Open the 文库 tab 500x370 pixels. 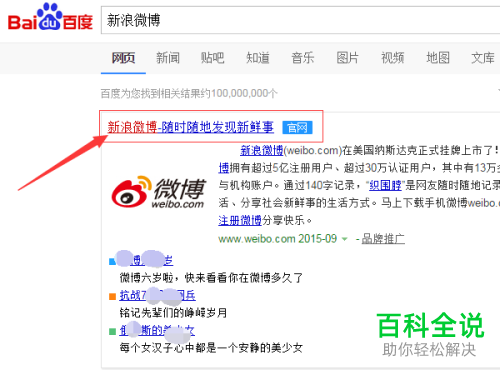(483, 58)
